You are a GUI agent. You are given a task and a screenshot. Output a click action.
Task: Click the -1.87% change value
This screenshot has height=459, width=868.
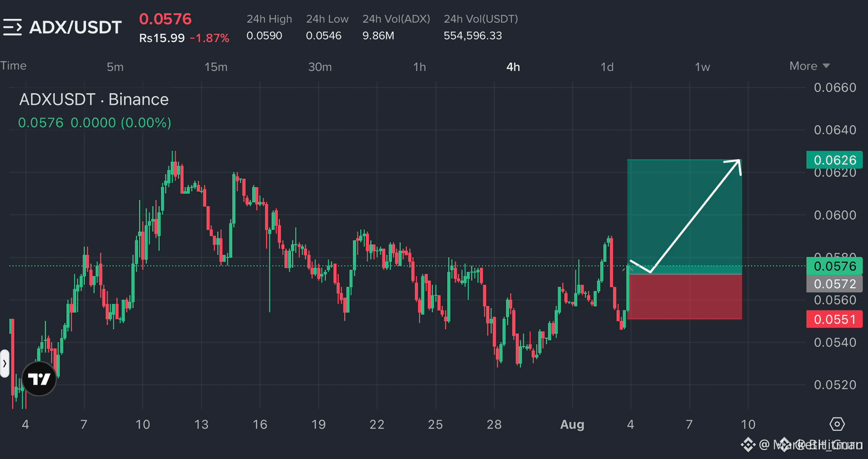click(x=209, y=38)
